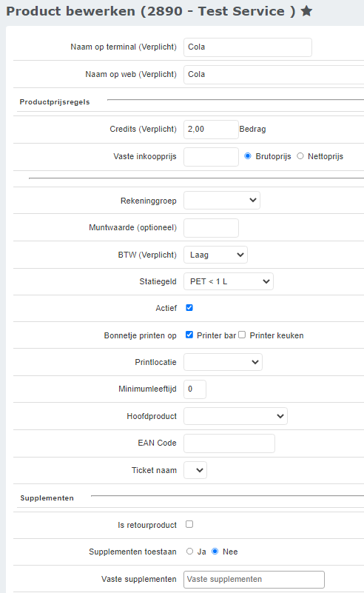The image size is (364, 593).
Task: Enable the Printer keuken checkbox
Action: click(242, 335)
